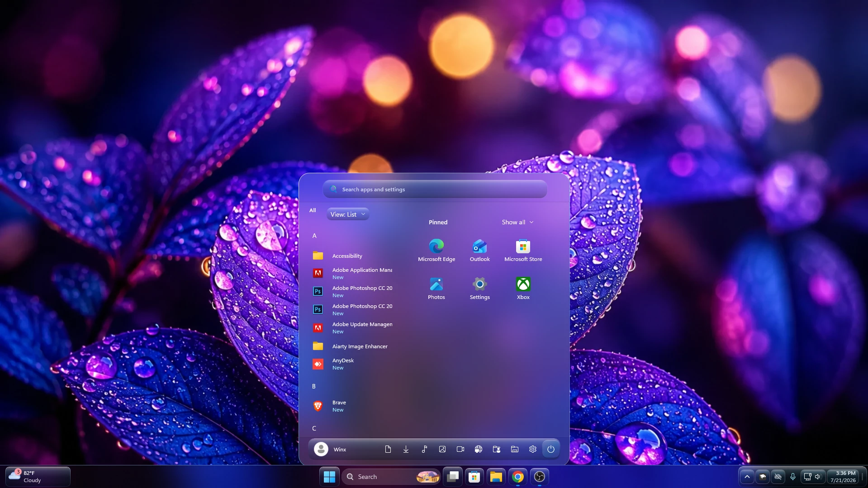Open Downloads folder shortcut in Start footer
Viewport: 868px width, 488px height.
coord(406,449)
